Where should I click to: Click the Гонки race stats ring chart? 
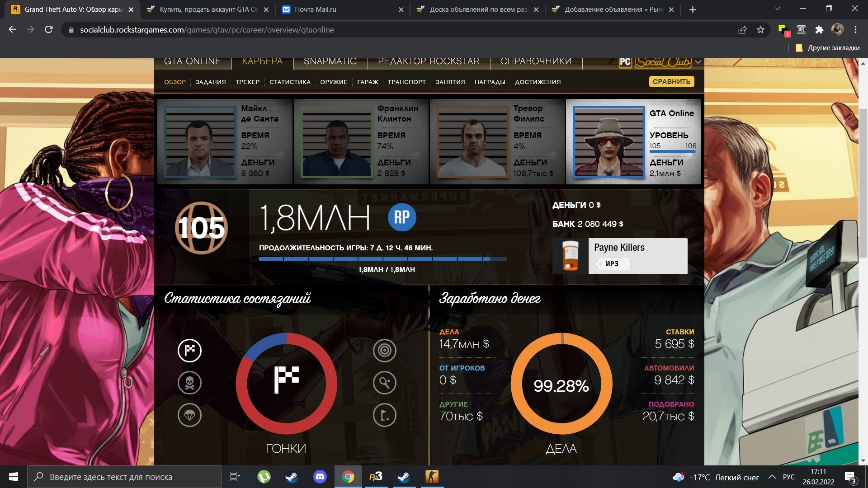click(x=286, y=384)
